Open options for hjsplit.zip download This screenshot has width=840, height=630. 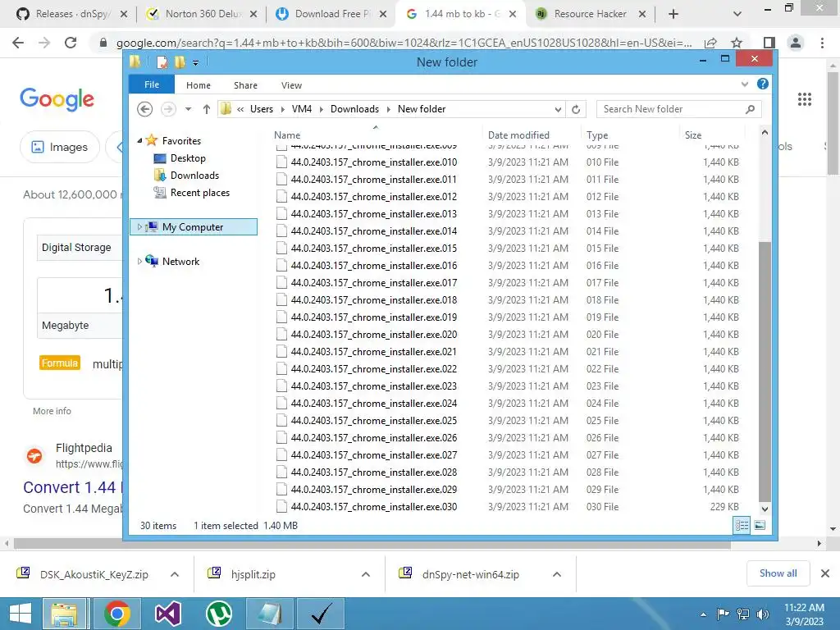tap(366, 574)
